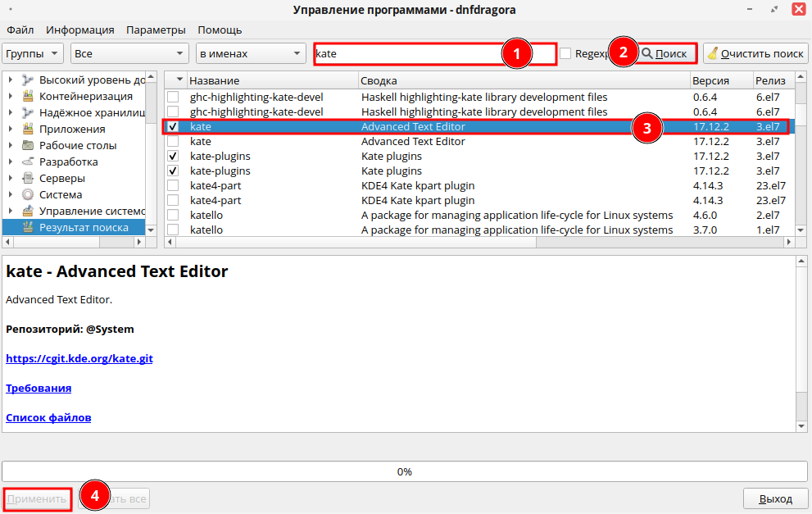The height and width of the screenshot is (514, 812).
Task: Click the 0% progress bar
Action: click(404, 471)
